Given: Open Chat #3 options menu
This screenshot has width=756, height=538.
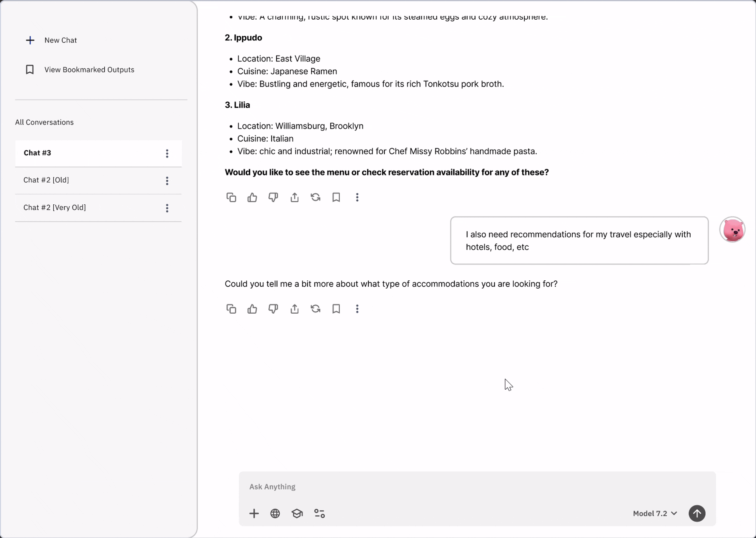Looking at the screenshot, I should tap(167, 153).
